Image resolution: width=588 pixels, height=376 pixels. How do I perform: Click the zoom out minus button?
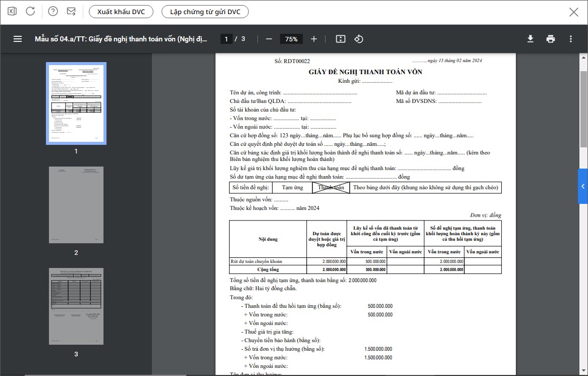(x=269, y=39)
